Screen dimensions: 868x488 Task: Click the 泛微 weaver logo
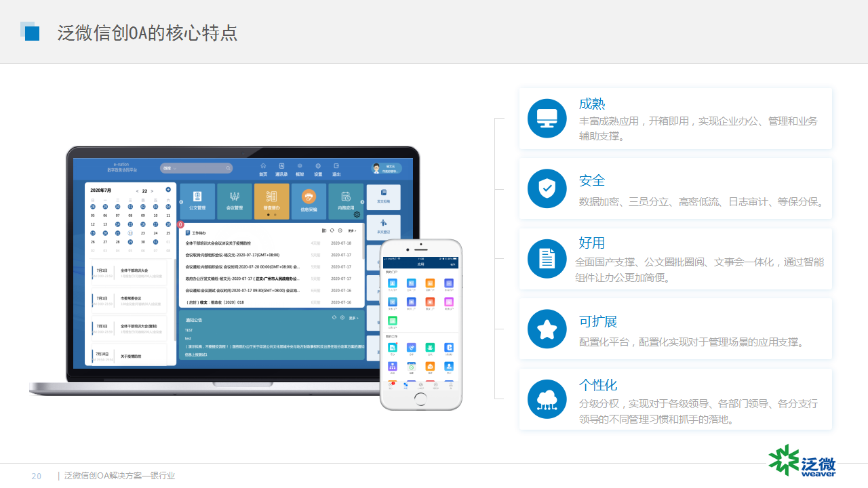(x=802, y=462)
